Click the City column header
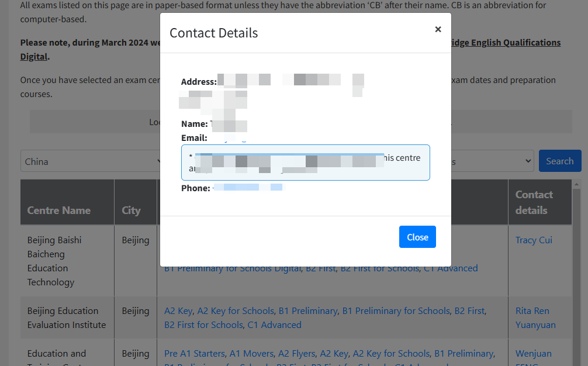Viewport: 588px width, 366px height. click(x=131, y=210)
